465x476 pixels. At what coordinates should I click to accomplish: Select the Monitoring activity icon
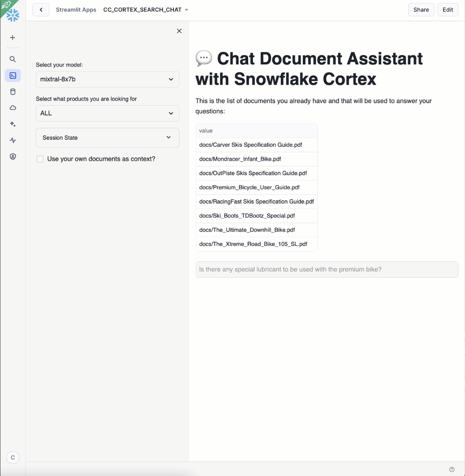[13, 140]
